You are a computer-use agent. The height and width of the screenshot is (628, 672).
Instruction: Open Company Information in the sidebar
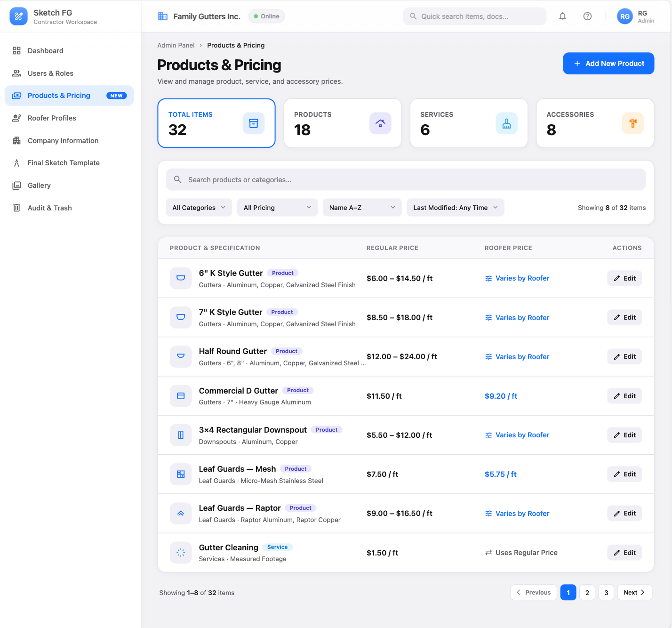(x=69, y=141)
